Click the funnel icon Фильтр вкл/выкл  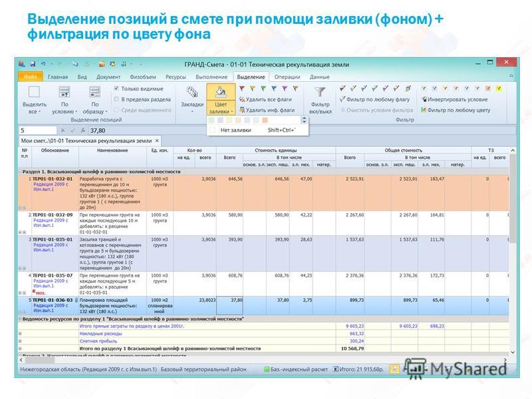(320, 92)
